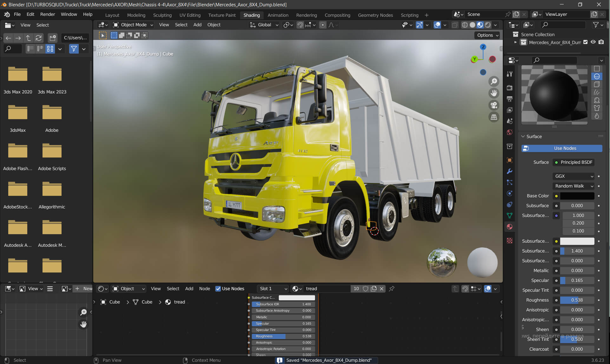
Task: Go to parent directory in file browser
Action: [x=28, y=38]
